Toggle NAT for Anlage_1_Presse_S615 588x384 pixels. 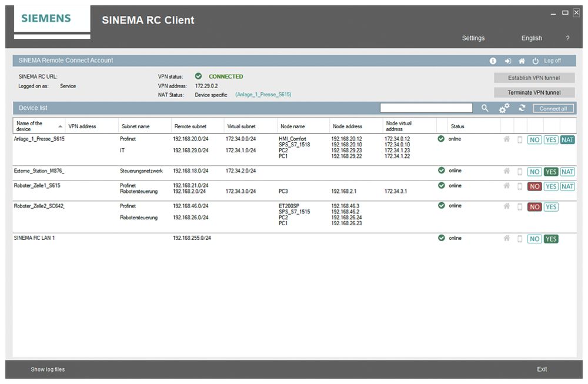point(567,139)
